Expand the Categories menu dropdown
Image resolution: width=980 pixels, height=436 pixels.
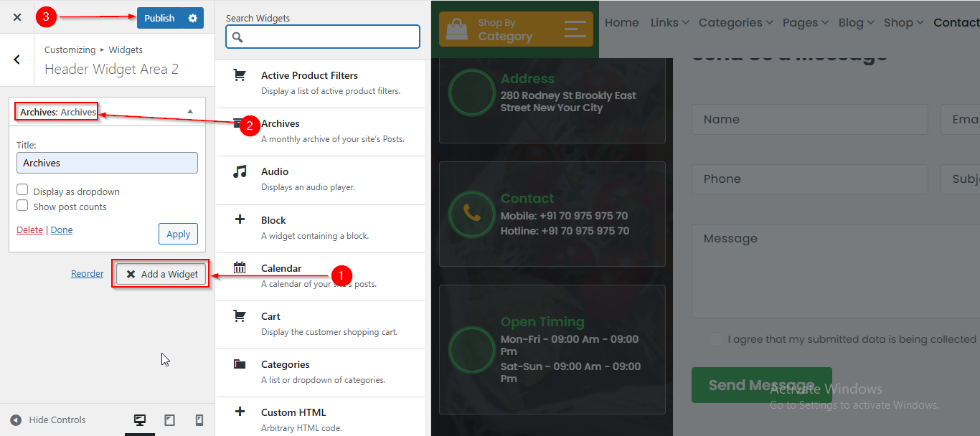[x=735, y=23]
